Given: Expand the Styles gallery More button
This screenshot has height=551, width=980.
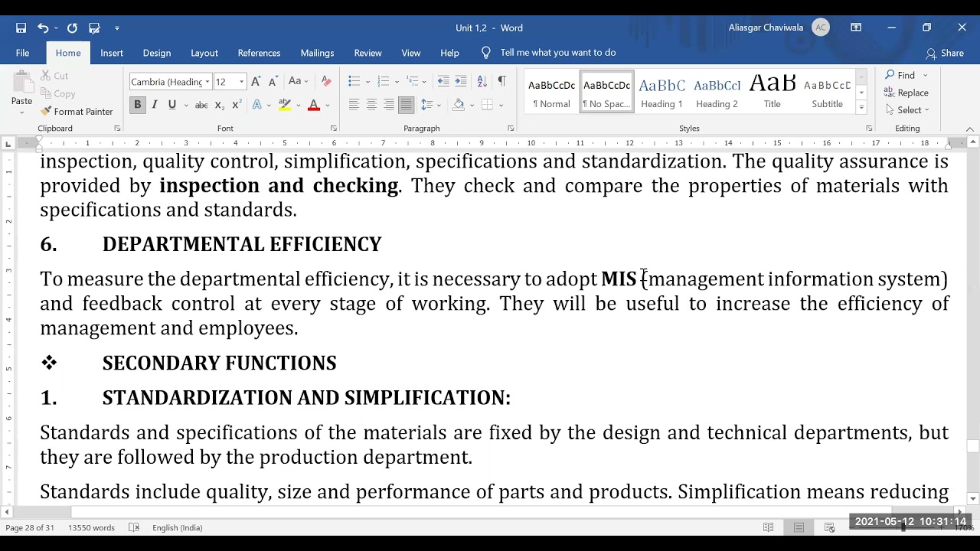Looking at the screenshot, I should point(861,108).
